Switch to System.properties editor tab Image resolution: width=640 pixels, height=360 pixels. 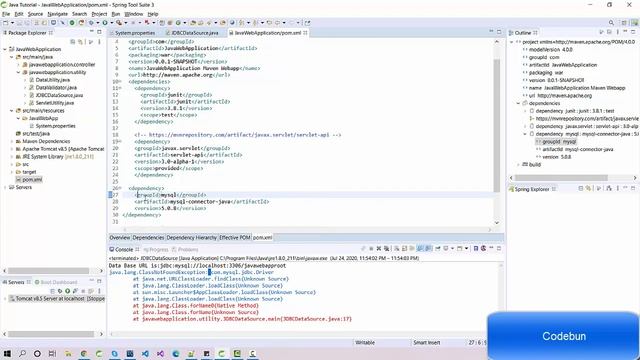135,33
